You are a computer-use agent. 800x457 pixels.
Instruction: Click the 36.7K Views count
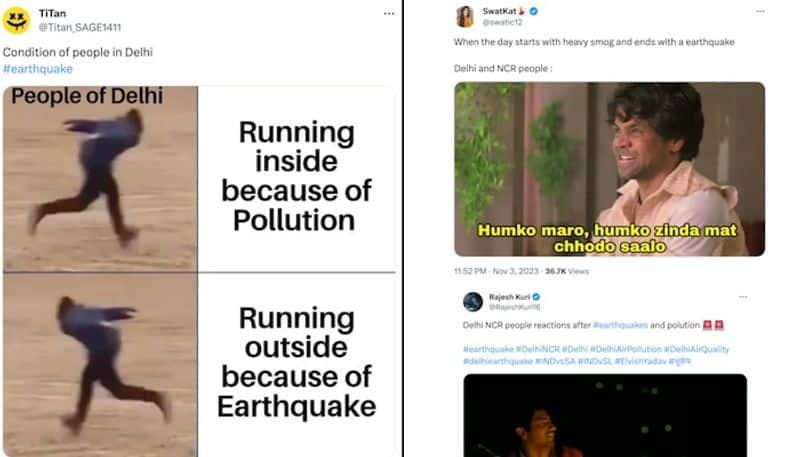tap(570, 271)
